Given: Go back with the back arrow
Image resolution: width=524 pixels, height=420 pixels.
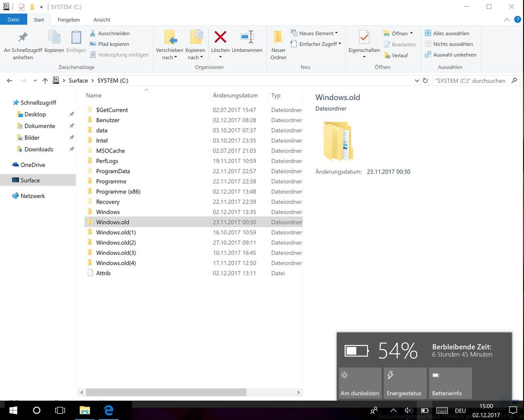Looking at the screenshot, I should click(x=9, y=81).
